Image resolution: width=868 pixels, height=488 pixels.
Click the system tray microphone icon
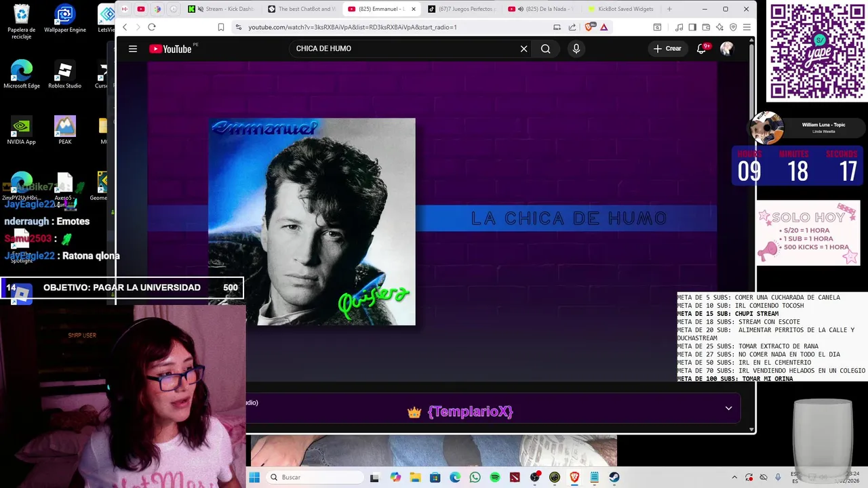[778, 477]
